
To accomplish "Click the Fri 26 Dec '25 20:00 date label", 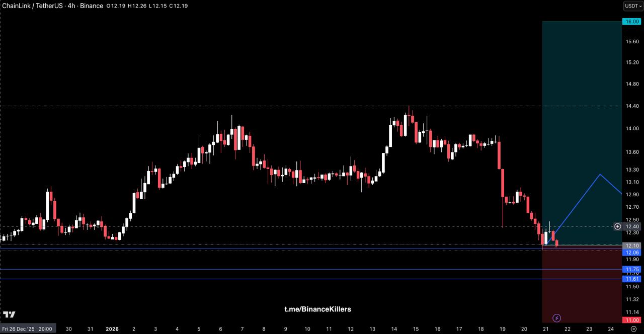I will click(x=27, y=329).
